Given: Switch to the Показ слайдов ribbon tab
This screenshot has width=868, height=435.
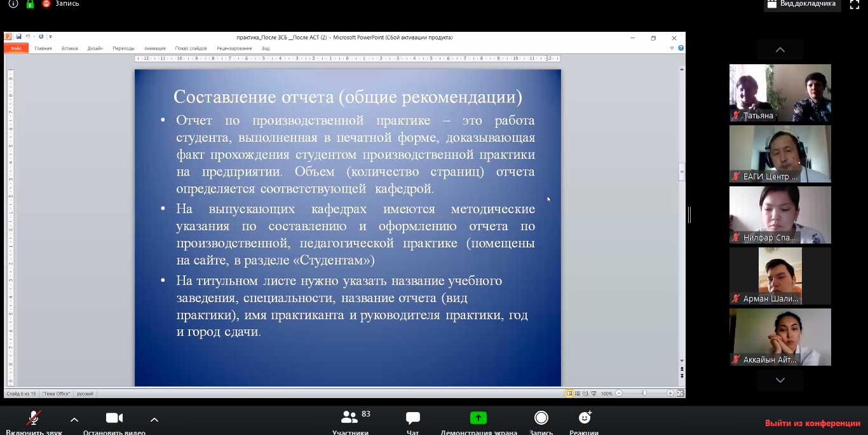Looking at the screenshot, I should click(191, 48).
